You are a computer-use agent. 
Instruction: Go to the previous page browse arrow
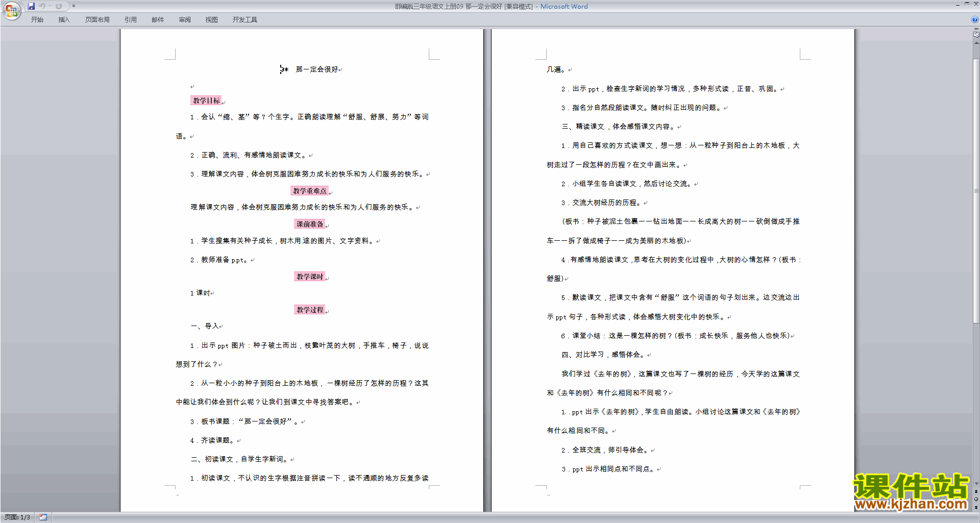(x=976, y=492)
